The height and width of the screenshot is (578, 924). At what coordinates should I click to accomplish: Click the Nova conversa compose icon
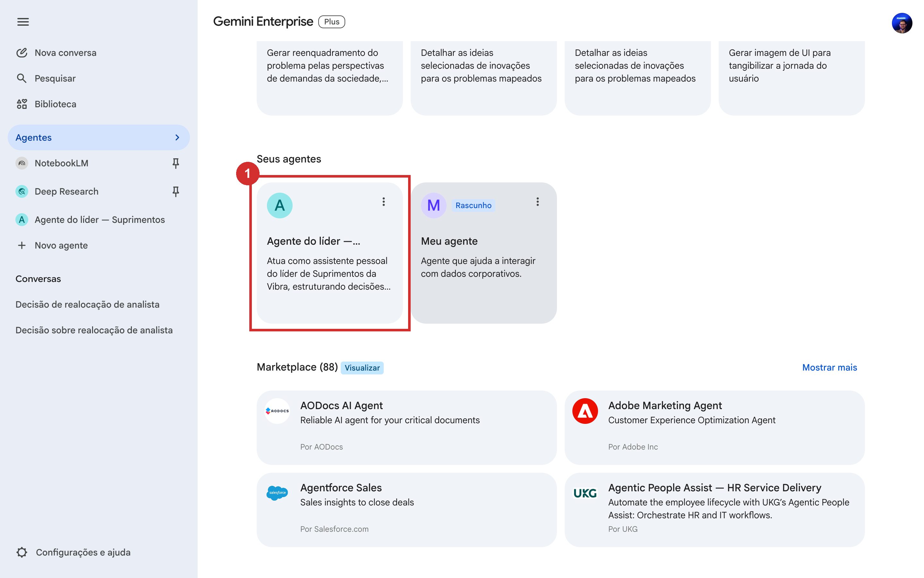(x=22, y=52)
